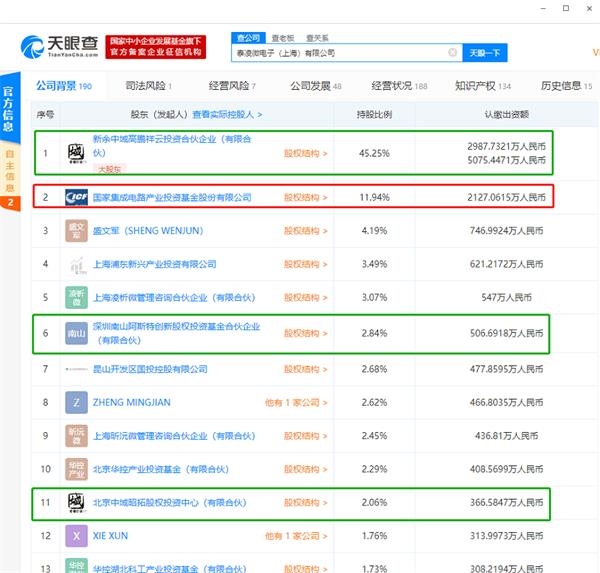Image resolution: width=600 pixels, height=573 pixels.
Task: Click the 天眼一下 search button
Action: click(486, 52)
